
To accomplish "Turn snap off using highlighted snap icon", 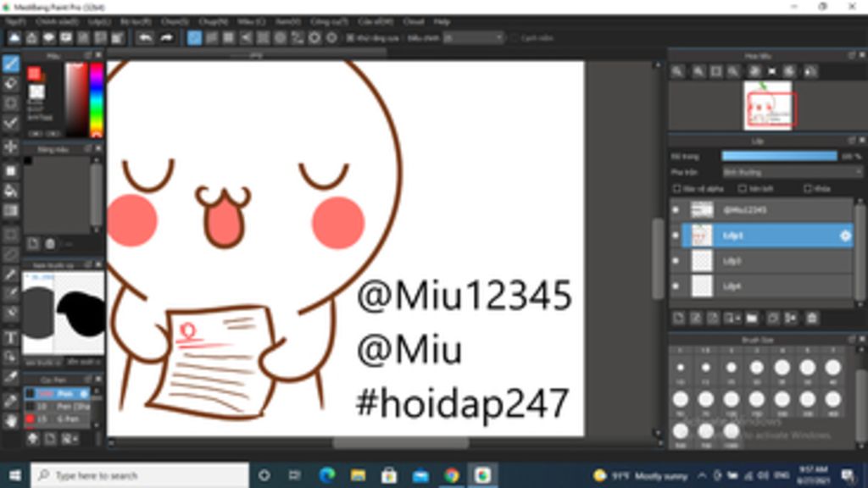I will click(x=194, y=37).
